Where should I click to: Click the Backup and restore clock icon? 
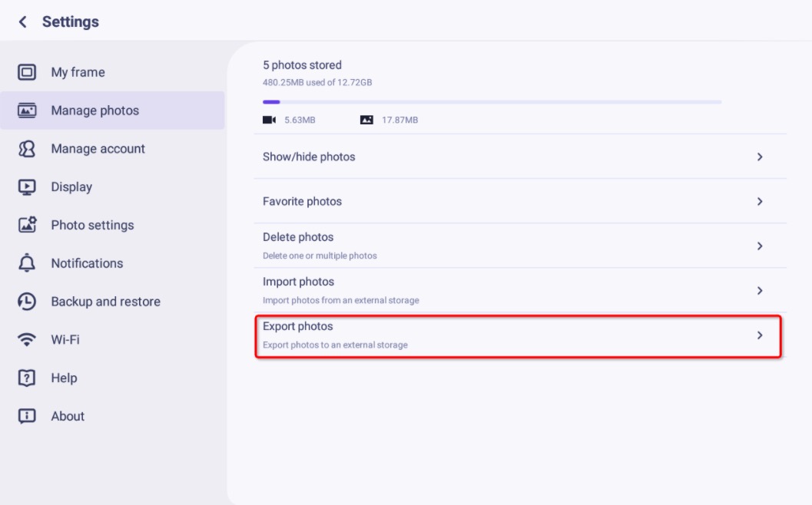25,301
